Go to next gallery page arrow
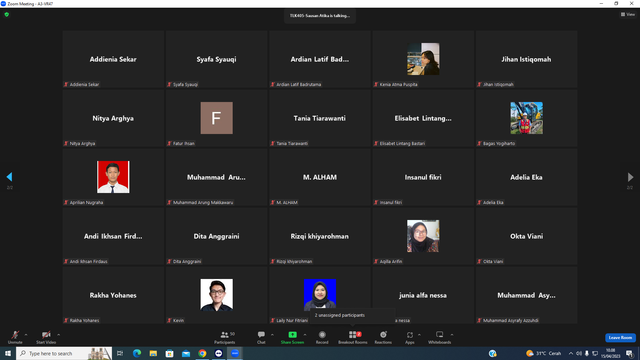This screenshot has width=640, height=360. pyautogui.click(x=630, y=177)
